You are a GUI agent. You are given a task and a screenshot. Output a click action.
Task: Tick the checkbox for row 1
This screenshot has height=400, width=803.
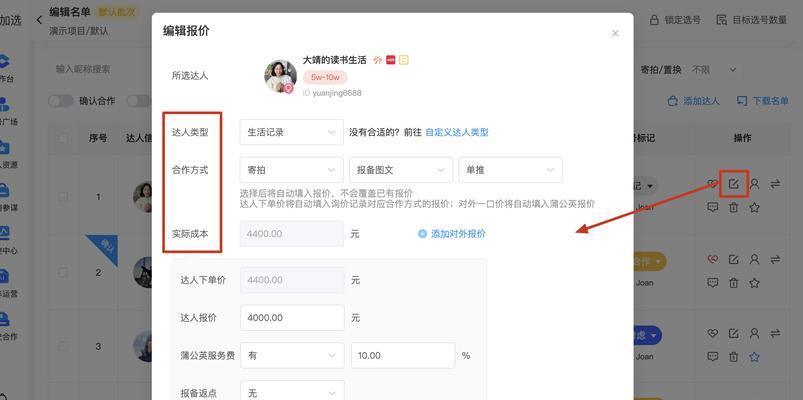(63, 197)
